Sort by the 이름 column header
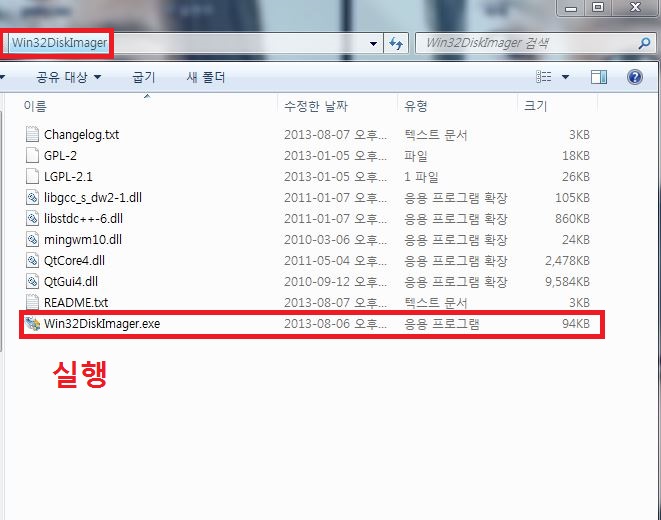This screenshot has width=661, height=520. pyautogui.click(x=35, y=106)
